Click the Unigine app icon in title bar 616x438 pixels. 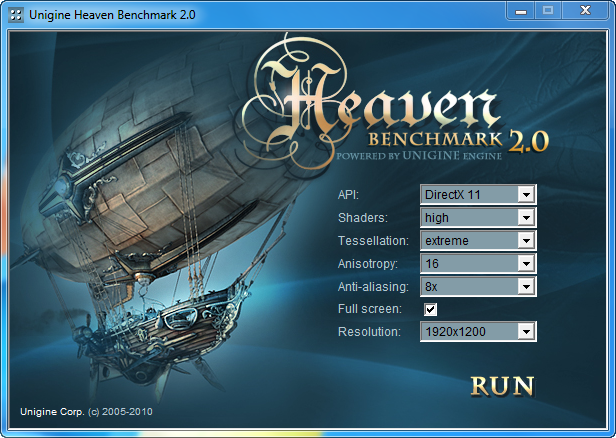pos(16,15)
